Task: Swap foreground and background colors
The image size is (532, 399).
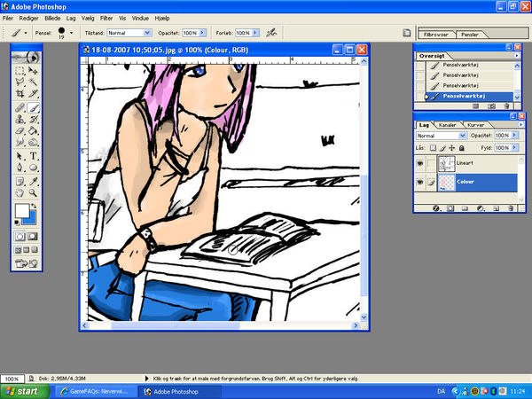Action: (34, 206)
